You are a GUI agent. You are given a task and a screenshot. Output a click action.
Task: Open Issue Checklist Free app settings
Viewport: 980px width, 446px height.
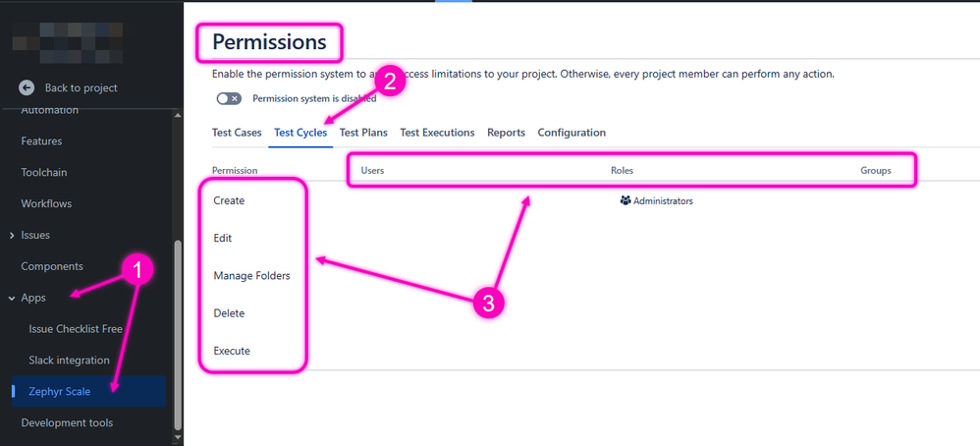76,329
